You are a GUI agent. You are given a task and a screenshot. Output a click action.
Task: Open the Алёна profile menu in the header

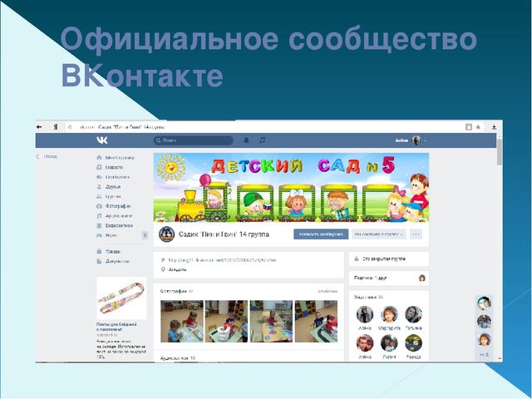pyautogui.click(x=410, y=140)
